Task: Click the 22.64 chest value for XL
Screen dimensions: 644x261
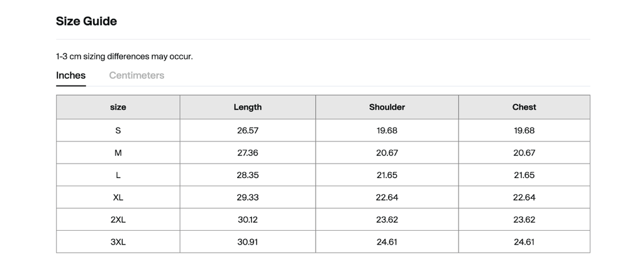Action: tap(524, 197)
